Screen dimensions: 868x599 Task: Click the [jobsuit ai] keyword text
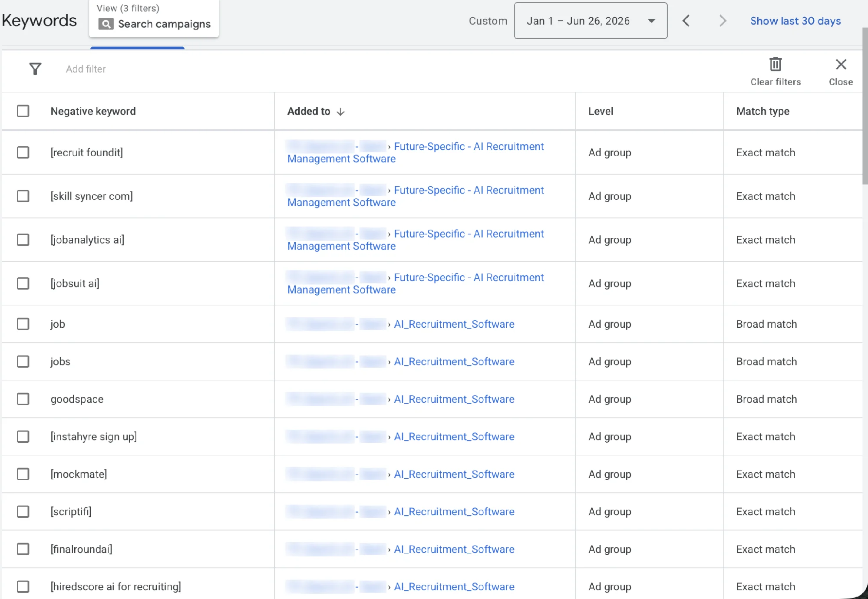pos(75,283)
